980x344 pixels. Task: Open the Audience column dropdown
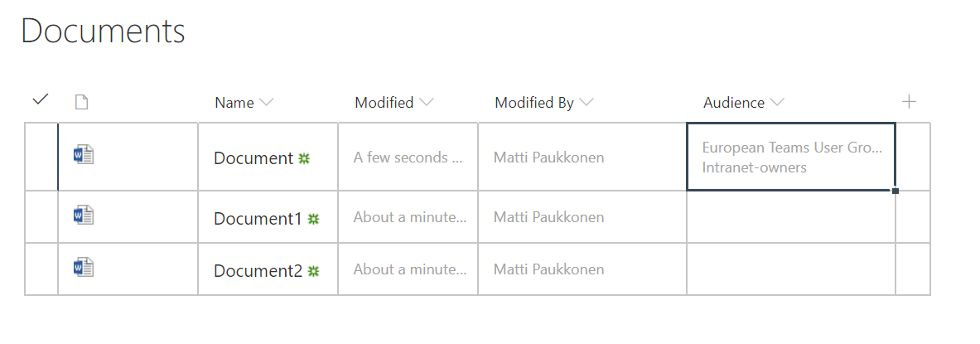point(776,103)
